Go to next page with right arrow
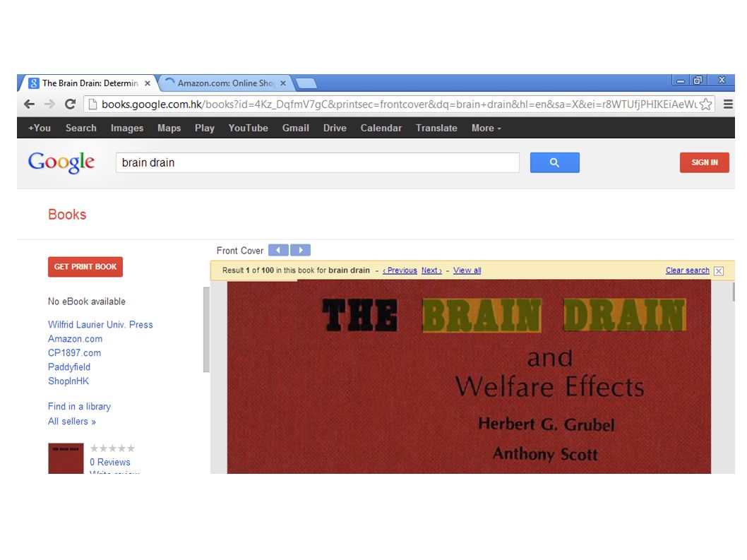The image size is (747, 560). (301, 250)
